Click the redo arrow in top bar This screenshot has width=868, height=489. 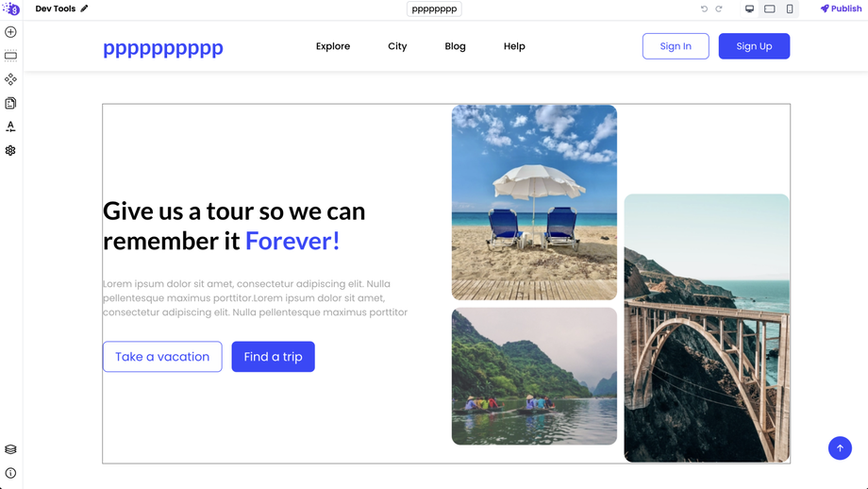pos(719,8)
